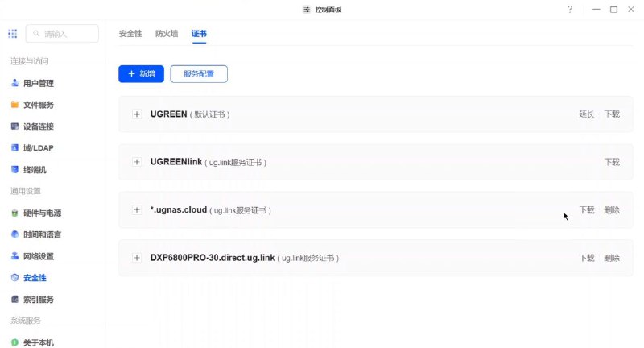
Task: Maximize the control panel window
Action: click(613, 10)
